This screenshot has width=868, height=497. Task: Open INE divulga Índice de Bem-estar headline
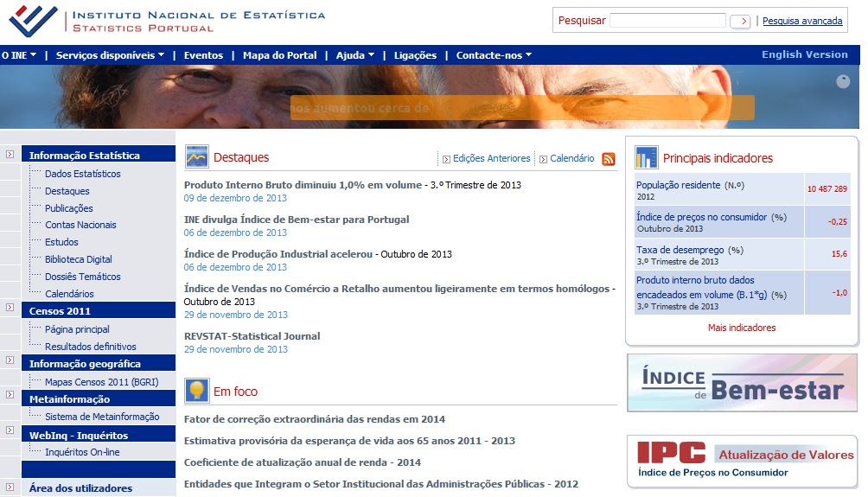(297, 220)
